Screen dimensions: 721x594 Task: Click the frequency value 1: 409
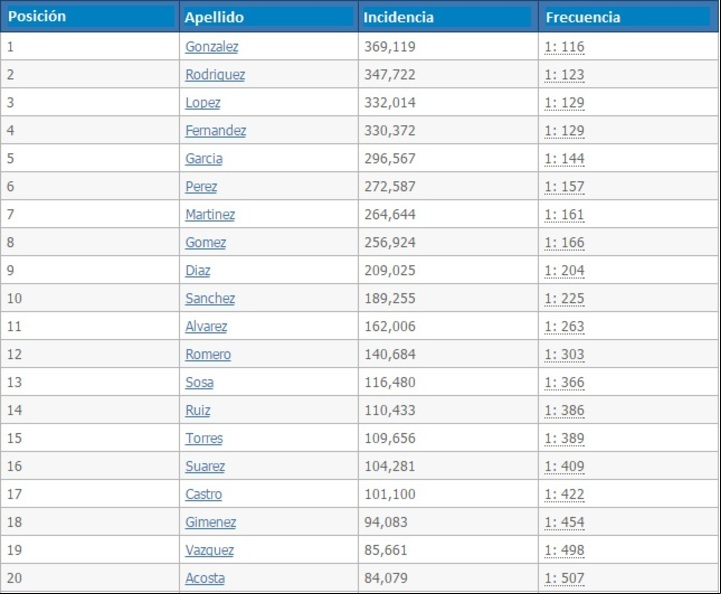(x=564, y=466)
